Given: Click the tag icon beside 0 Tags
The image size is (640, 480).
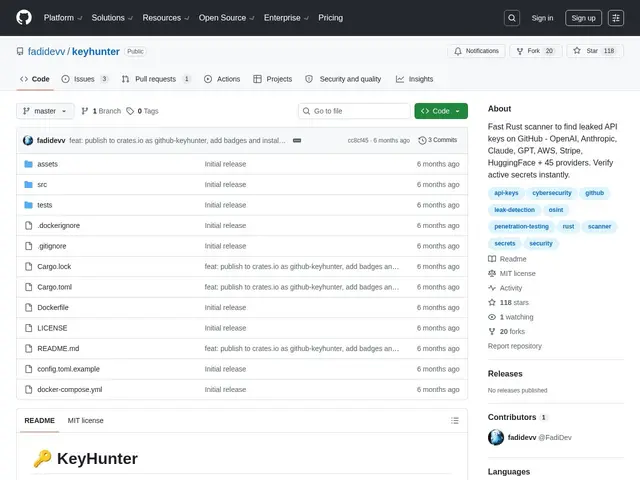Looking at the screenshot, I should point(130,111).
